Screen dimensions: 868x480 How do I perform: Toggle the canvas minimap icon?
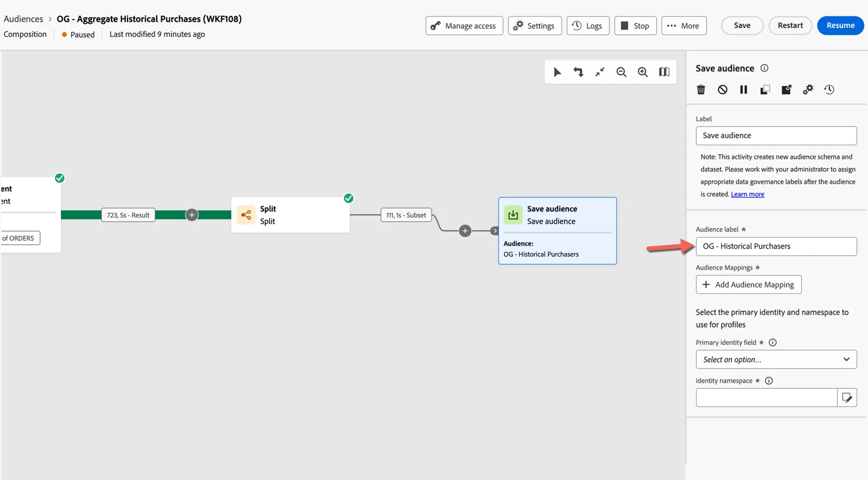(x=664, y=72)
